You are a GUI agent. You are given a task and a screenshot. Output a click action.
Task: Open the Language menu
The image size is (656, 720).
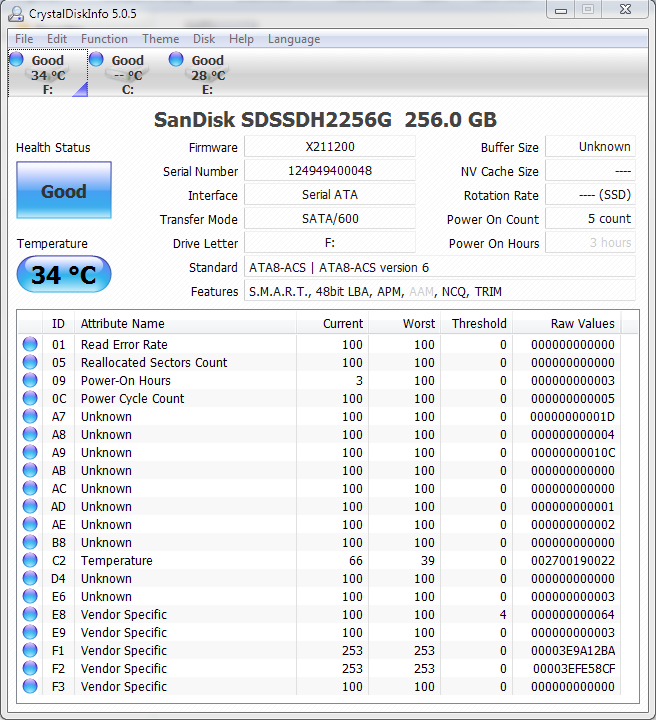click(x=294, y=39)
